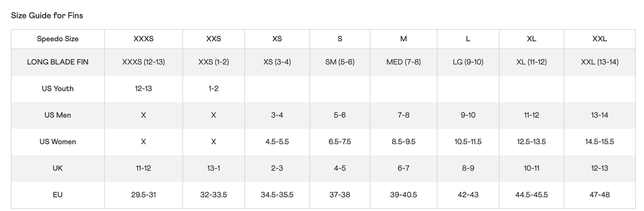Select the EU size "39-40.5" cell
The width and height of the screenshot is (644, 211).
click(x=403, y=194)
